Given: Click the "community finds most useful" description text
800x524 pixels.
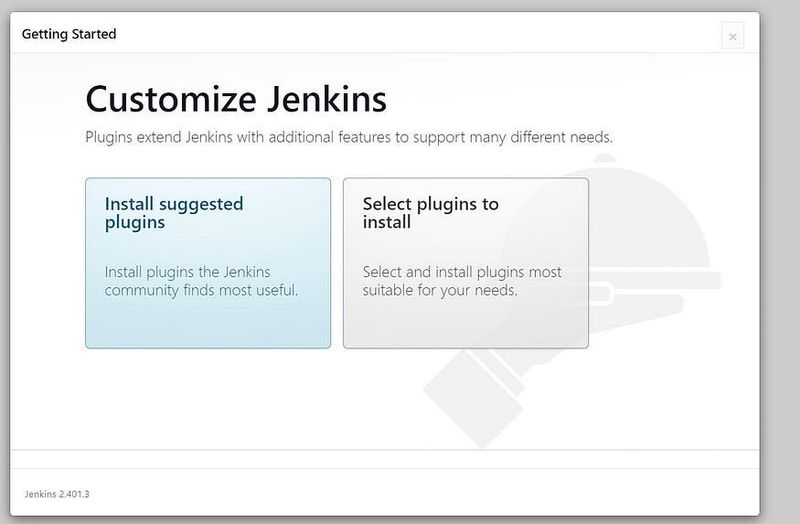Looking at the screenshot, I should point(201,291).
